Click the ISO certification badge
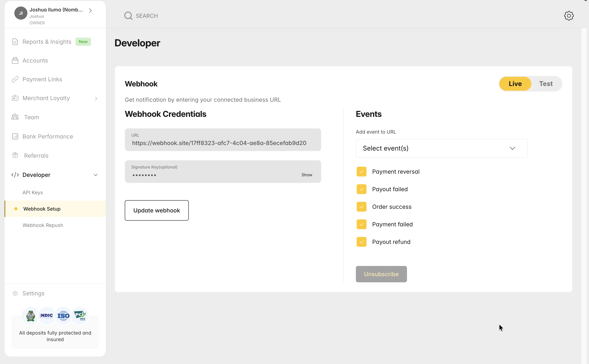 tap(63, 316)
